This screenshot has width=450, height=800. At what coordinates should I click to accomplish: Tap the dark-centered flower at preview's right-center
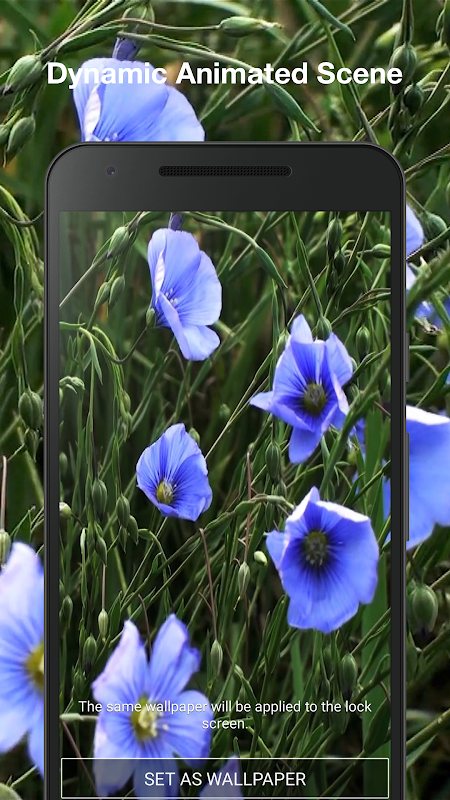pyautogui.click(x=305, y=388)
